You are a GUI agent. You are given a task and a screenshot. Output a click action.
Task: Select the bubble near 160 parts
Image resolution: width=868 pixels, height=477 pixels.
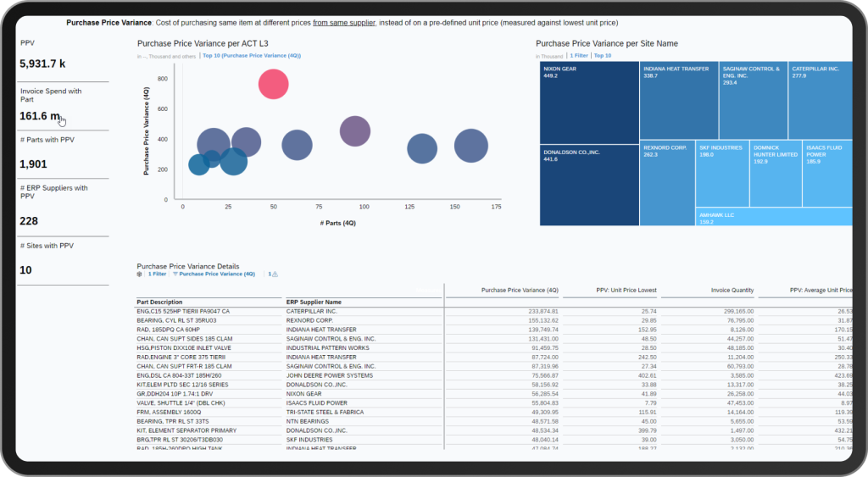point(471,146)
